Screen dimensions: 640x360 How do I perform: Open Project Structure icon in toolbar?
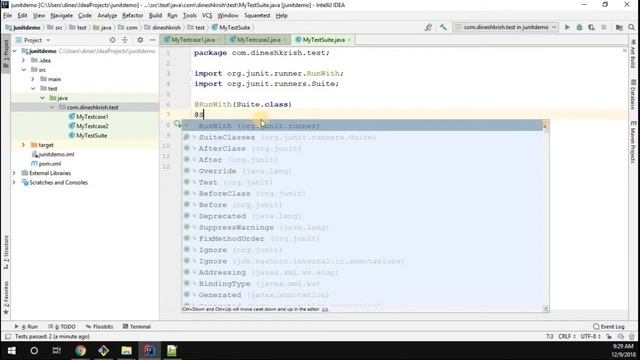tap(619, 27)
